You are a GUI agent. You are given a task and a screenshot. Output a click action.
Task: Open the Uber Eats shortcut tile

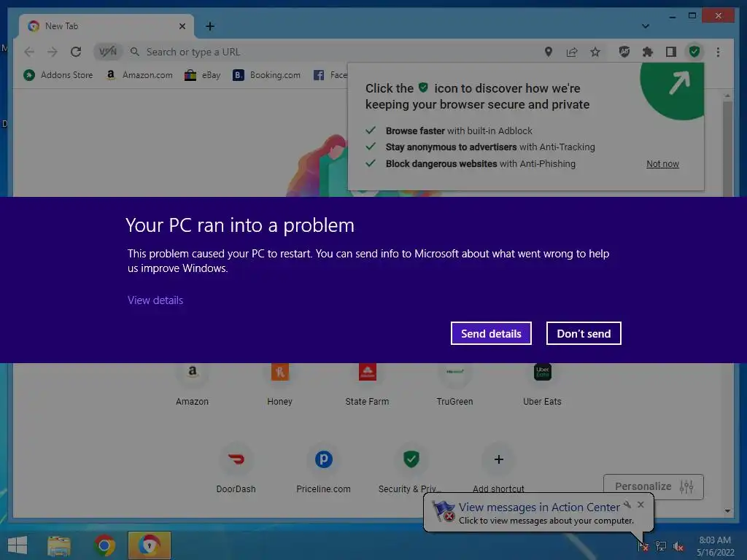[542, 384]
